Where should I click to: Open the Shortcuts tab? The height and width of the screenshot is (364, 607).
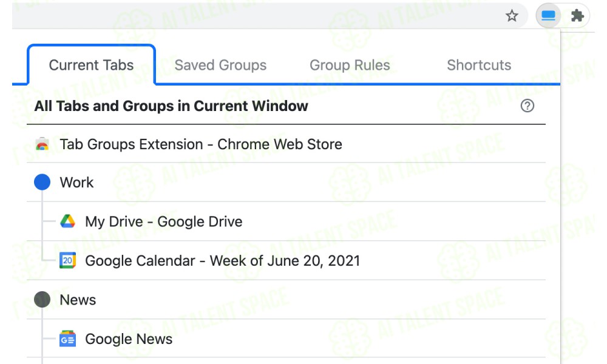(x=479, y=65)
